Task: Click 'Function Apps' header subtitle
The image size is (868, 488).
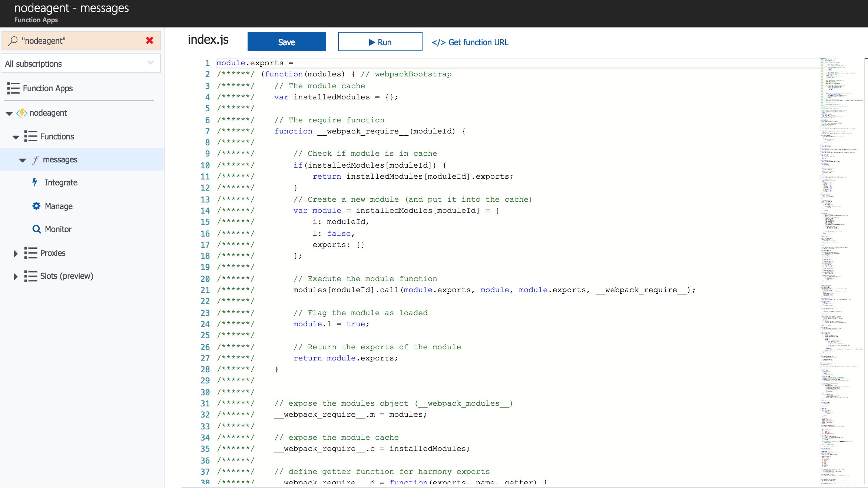Action: click(36, 20)
